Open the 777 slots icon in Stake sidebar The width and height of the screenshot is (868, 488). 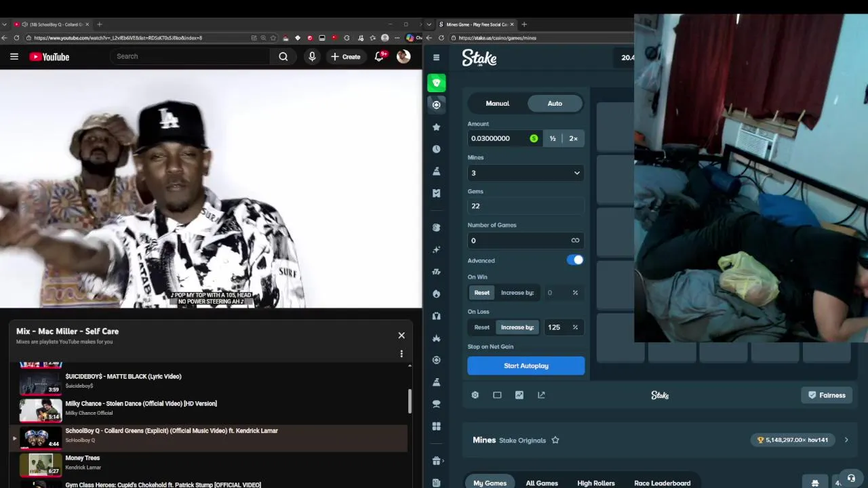(x=436, y=272)
